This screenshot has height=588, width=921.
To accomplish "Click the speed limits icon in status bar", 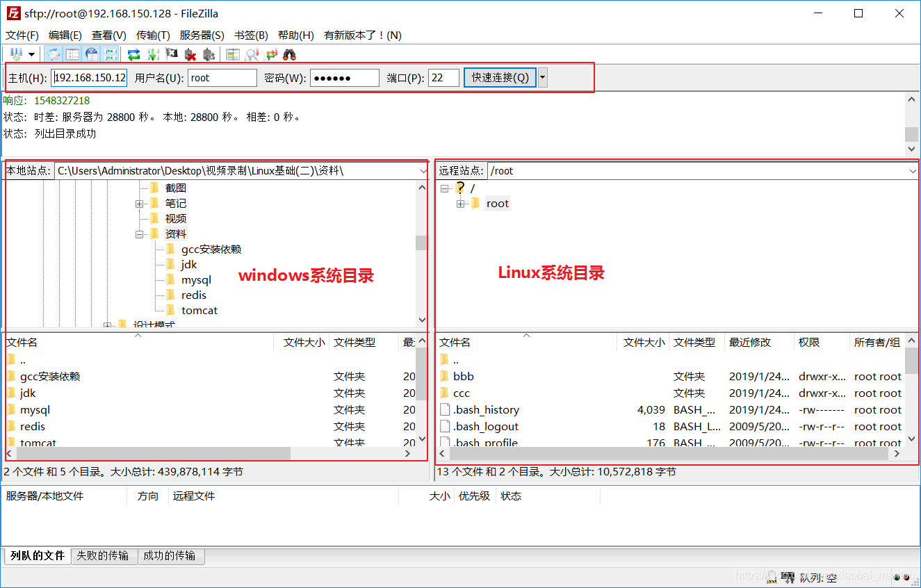I will pyautogui.click(x=788, y=576).
